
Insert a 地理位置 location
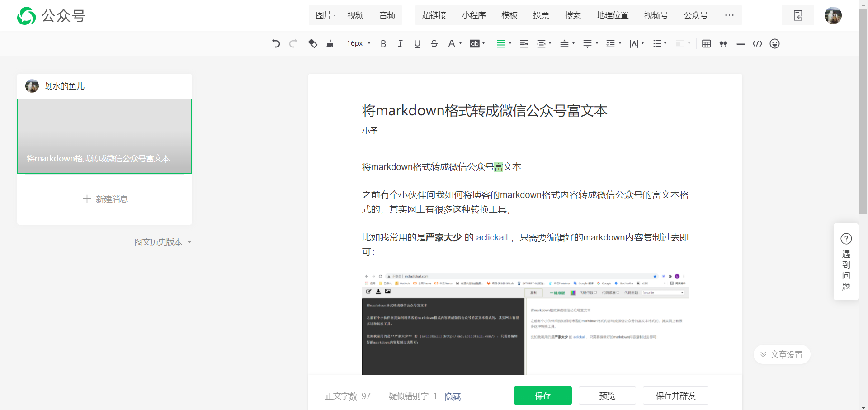613,15
